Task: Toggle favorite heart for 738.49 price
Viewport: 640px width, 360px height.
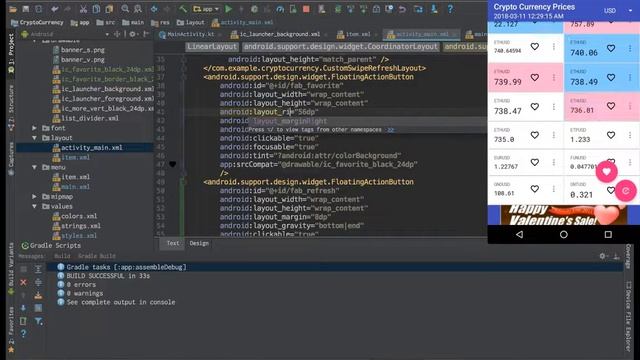Action: tap(611, 77)
